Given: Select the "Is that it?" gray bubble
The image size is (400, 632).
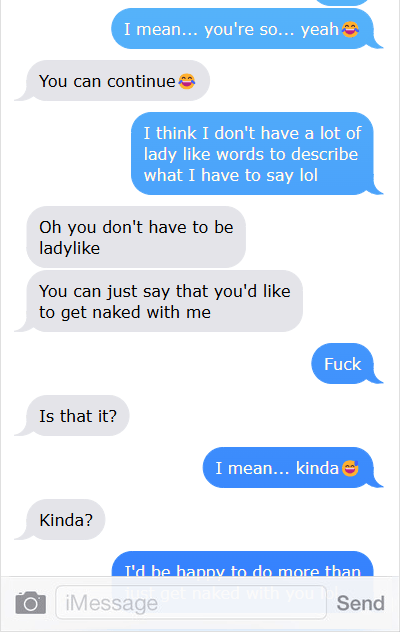Looking at the screenshot, I should click(x=78, y=416).
